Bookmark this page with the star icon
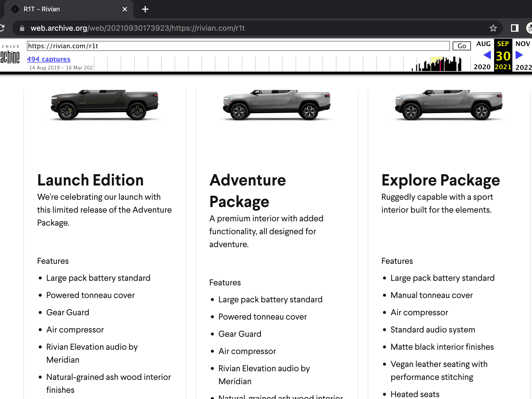 point(493,28)
